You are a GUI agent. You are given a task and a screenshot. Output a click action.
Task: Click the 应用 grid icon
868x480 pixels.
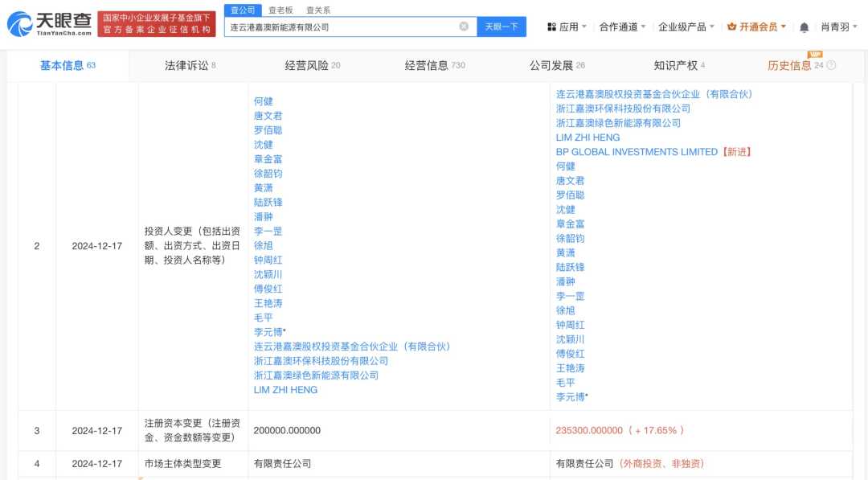pos(551,27)
